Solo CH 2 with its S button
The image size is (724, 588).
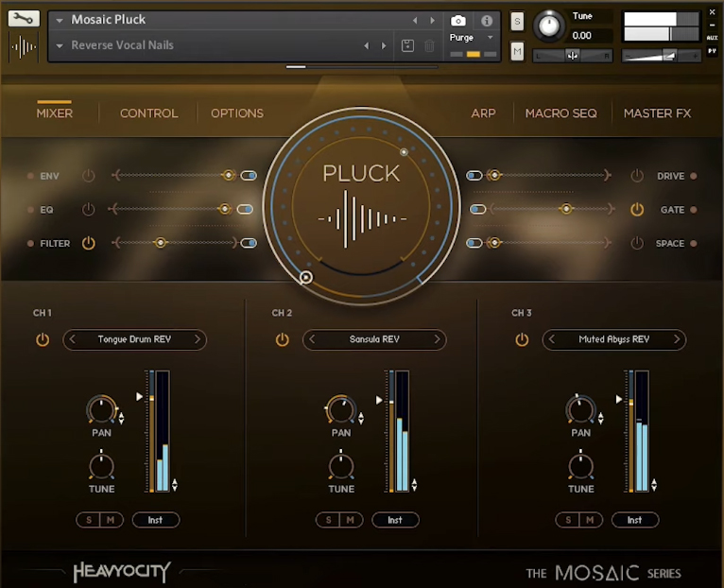pyautogui.click(x=328, y=520)
